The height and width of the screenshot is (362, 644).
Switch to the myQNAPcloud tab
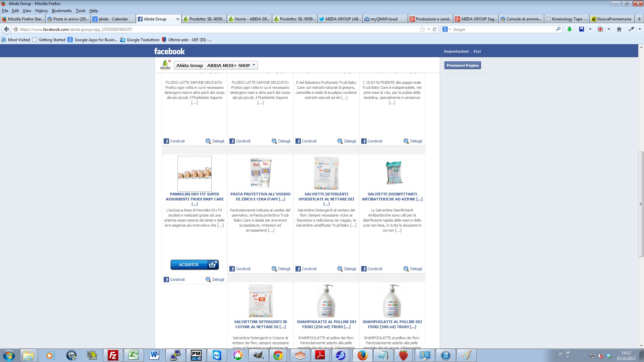click(x=385, y=19)
